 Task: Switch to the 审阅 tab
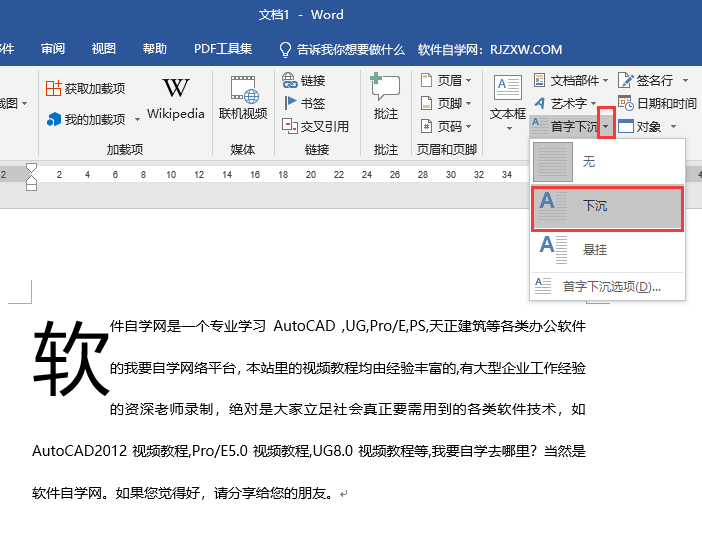(x=53, y=49)
